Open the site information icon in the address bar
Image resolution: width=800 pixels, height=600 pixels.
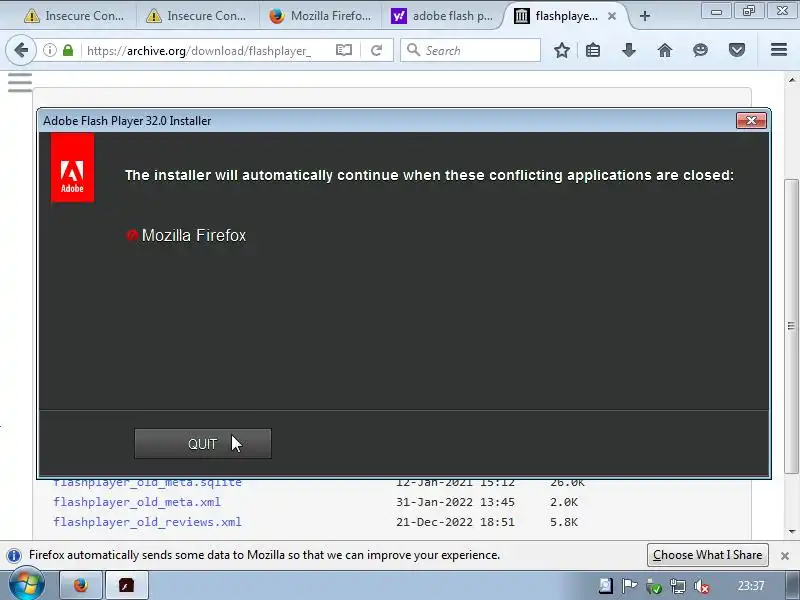coord(49,50)
